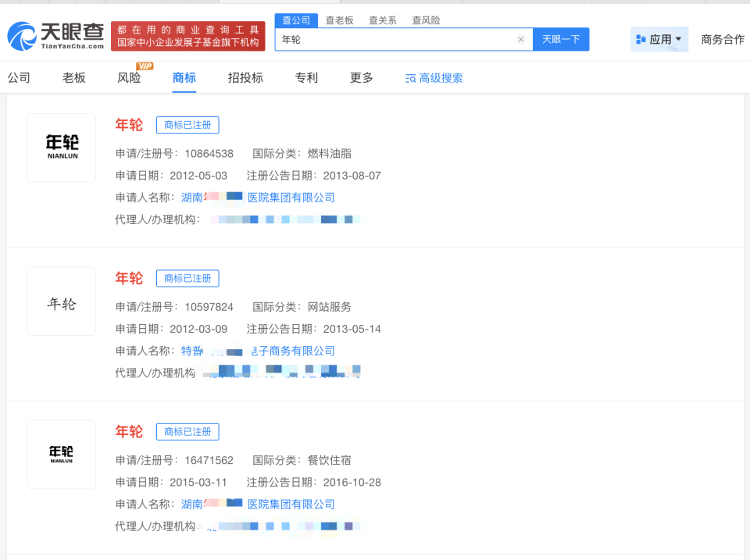Click the red slogan banner beside the logo
The width and height of the screenshot is (750, 560).
pyautogui.click(x=188, y=36)
